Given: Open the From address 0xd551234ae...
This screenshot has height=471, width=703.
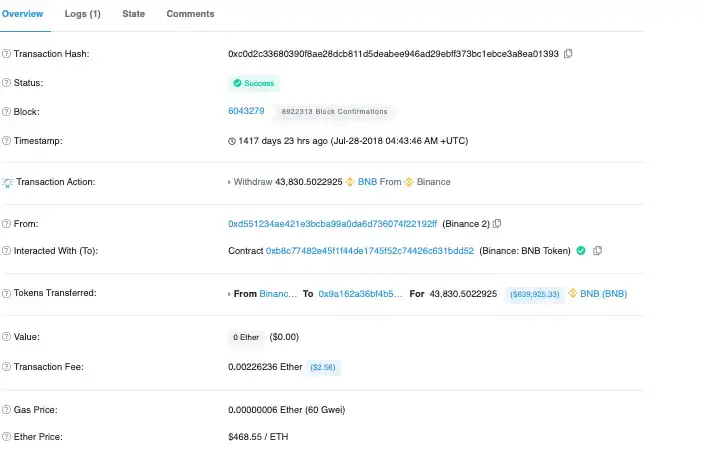Looking at the screenshot, I should [x=332, y=224].
